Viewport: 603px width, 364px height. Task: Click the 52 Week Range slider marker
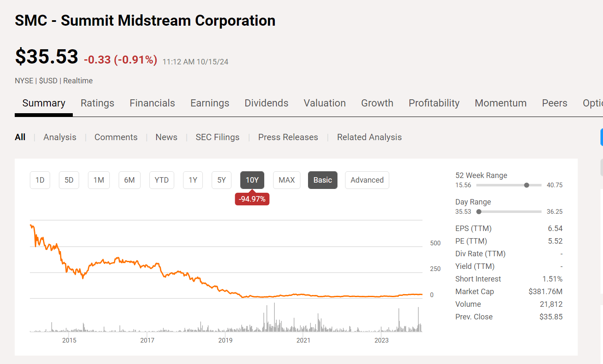(527, 185)
